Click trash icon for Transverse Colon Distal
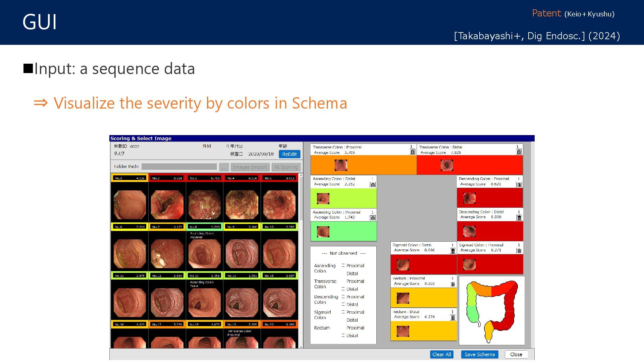This screenshot has height=362, width=644. point(519,152)
